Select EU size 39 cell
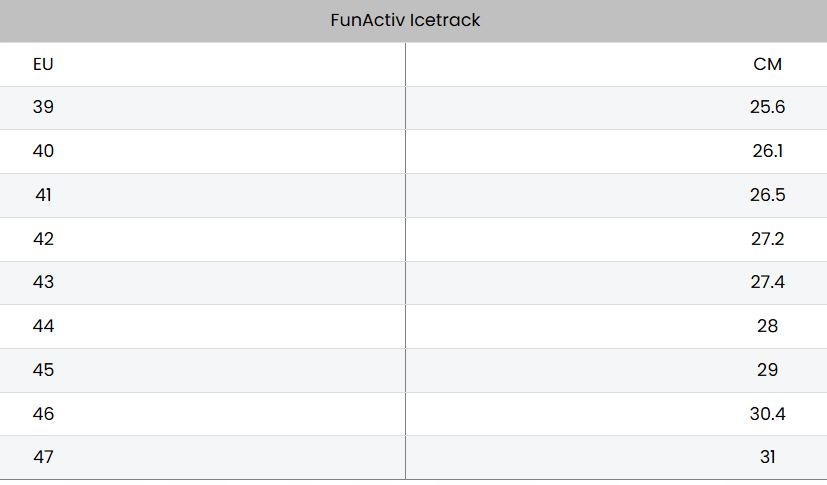 pyautogui.click(x=43, y=107)
